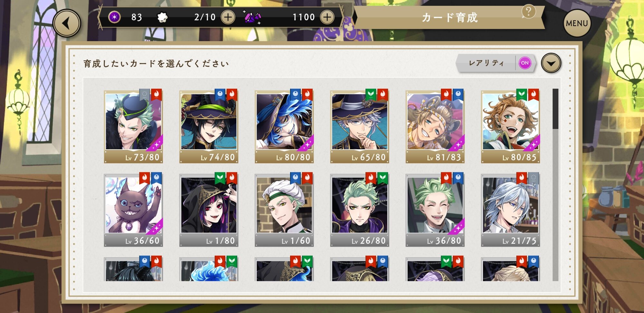Select the card with Lv 74/80
Viewport: 644px width, 313px height.
(209, 126)
